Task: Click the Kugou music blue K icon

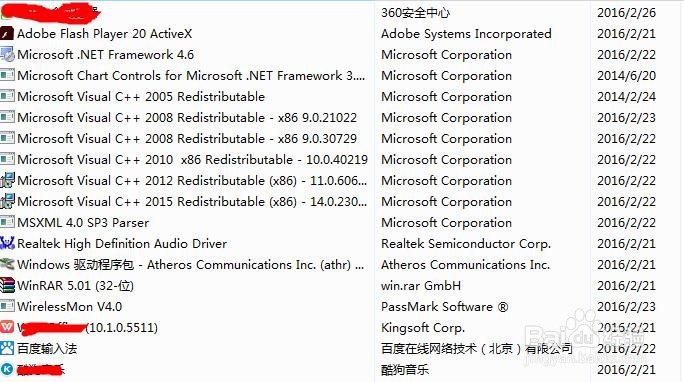Action: pos(7,369)
